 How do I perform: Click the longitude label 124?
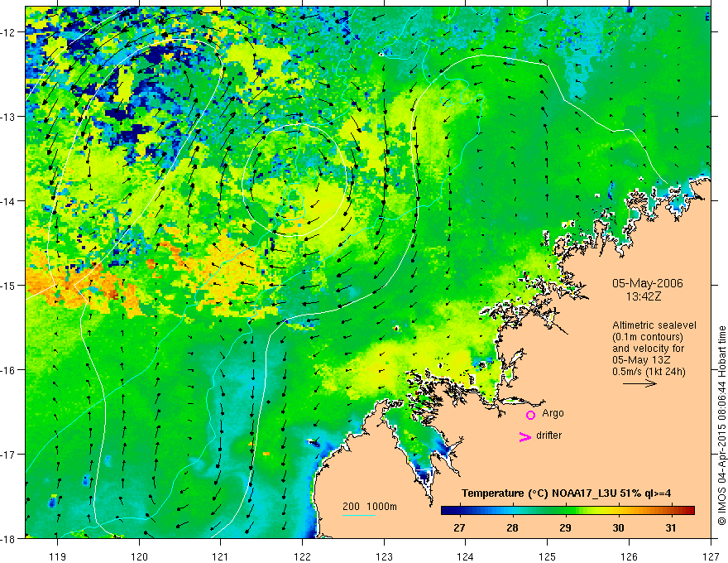(466, 556)
